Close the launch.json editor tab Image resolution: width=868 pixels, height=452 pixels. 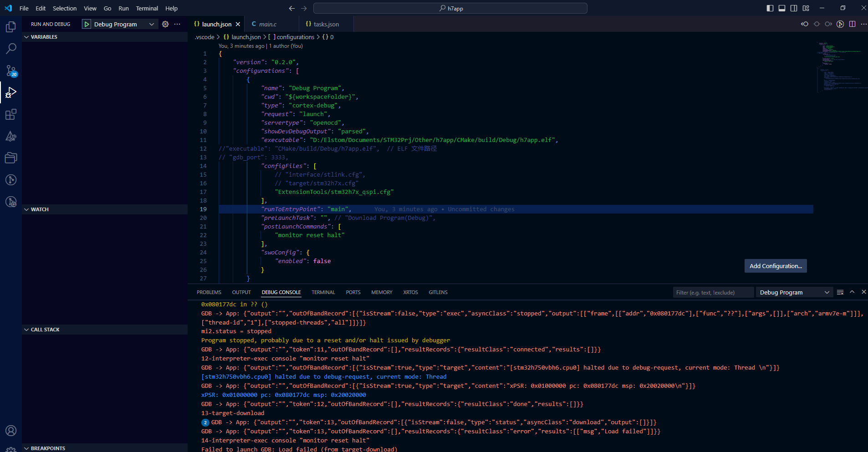point(238,24)
